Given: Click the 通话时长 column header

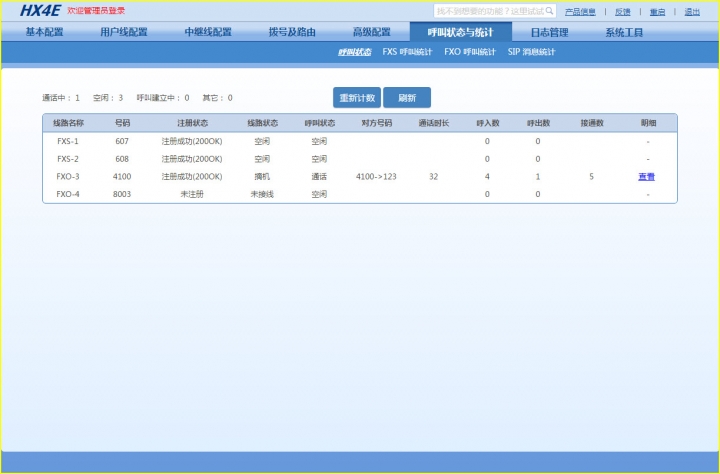Looking at the screenshot, I should (434, 123).
